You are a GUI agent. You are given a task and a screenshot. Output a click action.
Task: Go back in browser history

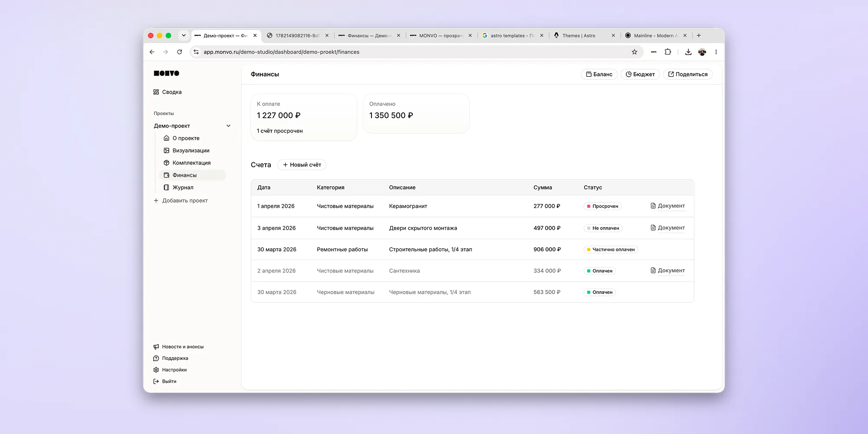point(152,52)
